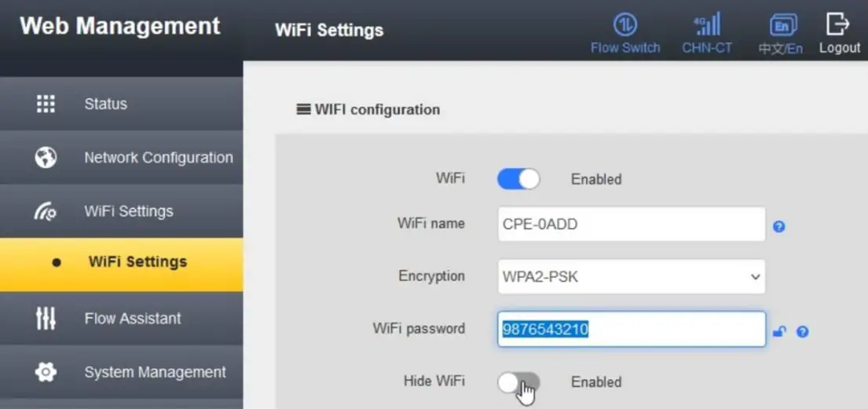This screenshot has width=868, height=409.
Task: Click the WiFi password input field
Action: (x=632, y=329)
